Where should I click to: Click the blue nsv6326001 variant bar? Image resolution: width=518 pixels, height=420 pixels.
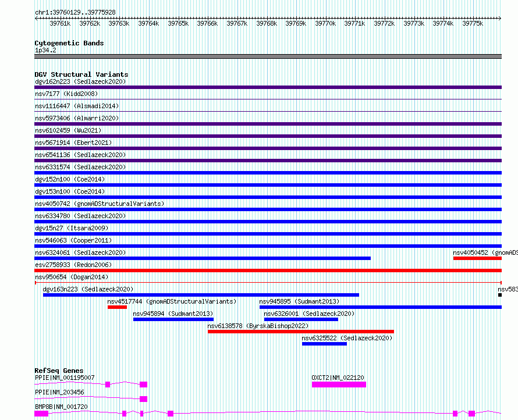point(301,319)
